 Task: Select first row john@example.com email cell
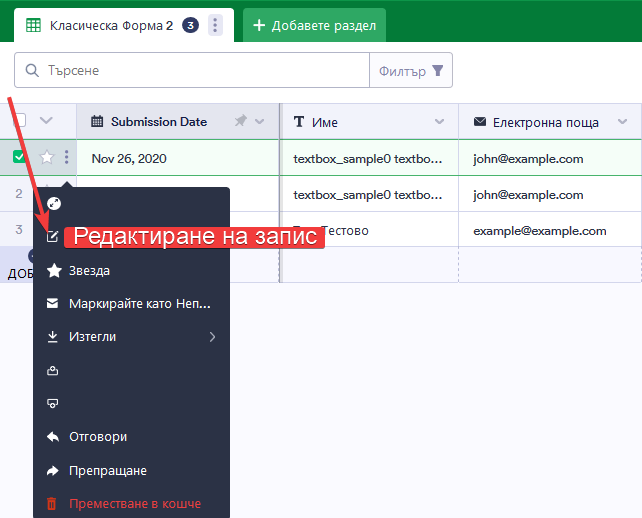point(550,158)
